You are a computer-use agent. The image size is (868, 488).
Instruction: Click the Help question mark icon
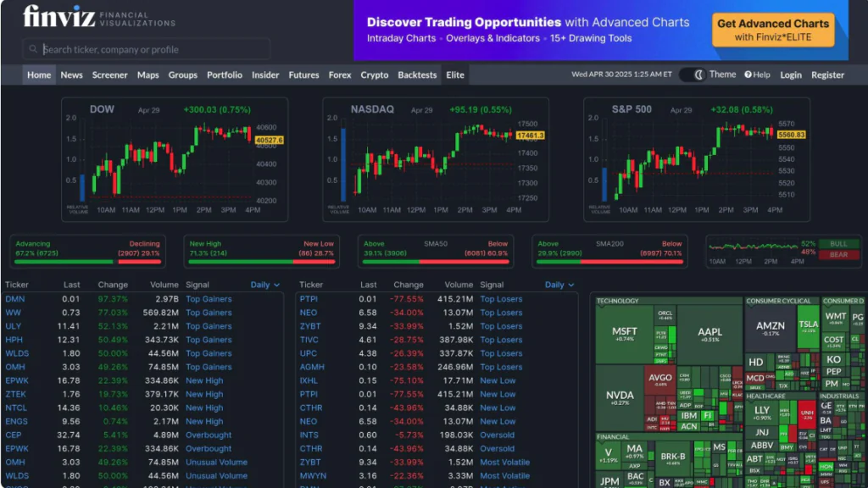click(748, 75)
